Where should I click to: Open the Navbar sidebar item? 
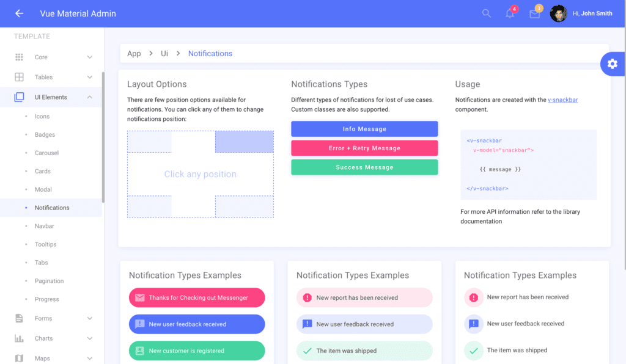(51, 226)
